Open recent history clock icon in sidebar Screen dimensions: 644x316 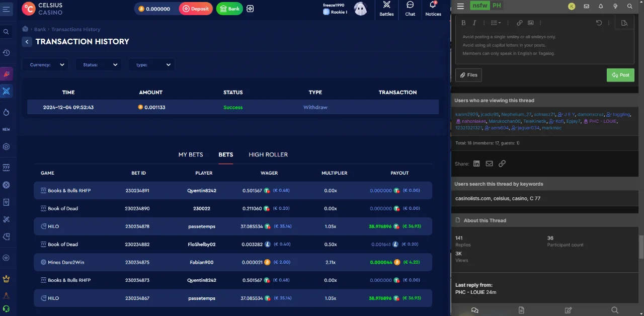coord(6,53)
